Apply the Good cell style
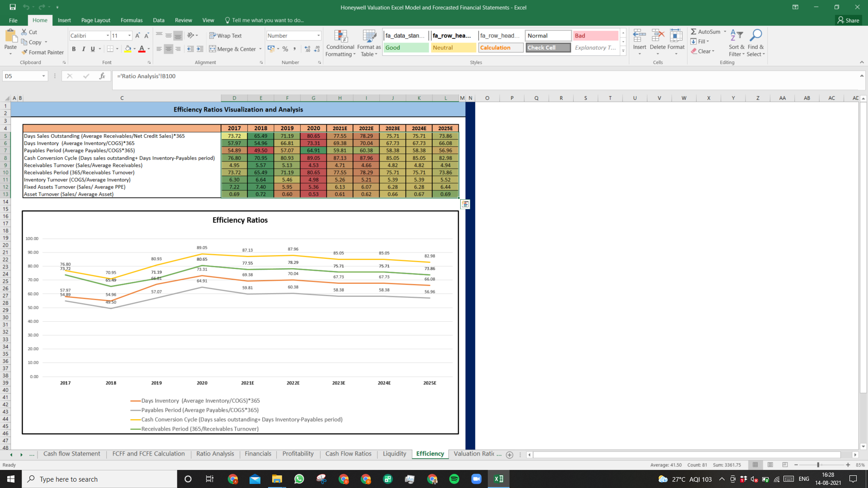868x488 pixels. (x=406, y=47)
